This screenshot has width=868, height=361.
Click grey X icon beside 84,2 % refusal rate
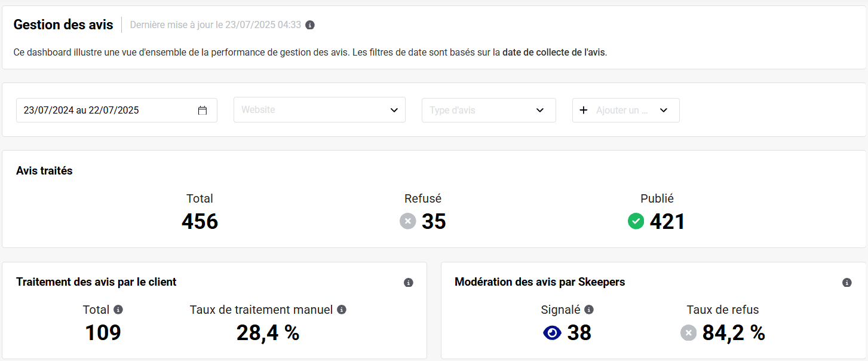click(688, 333)
